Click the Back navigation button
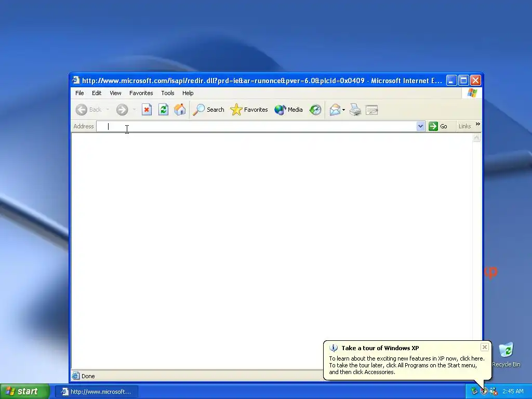Image resolution: width=532 pixels, height=399 pixels. 88,110
